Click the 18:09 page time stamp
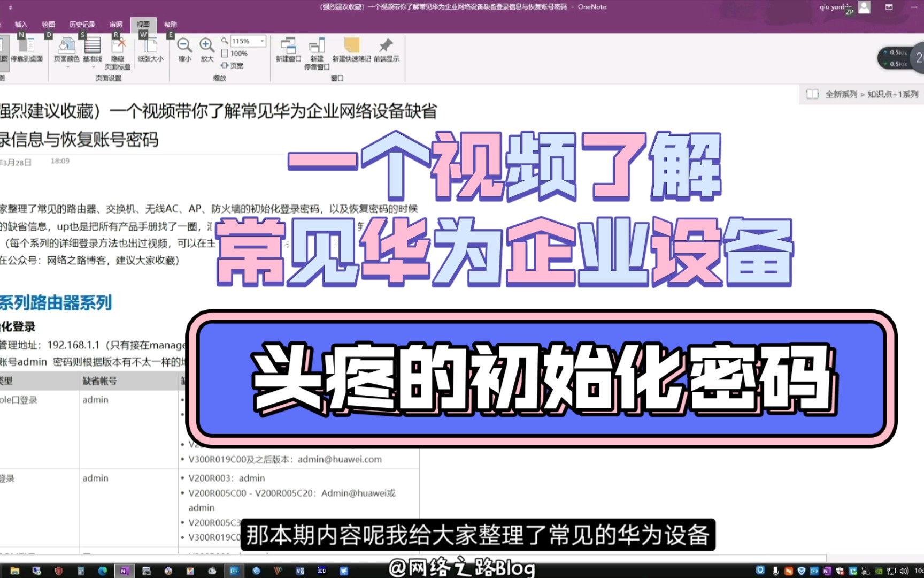 click(x=60, y=161)
